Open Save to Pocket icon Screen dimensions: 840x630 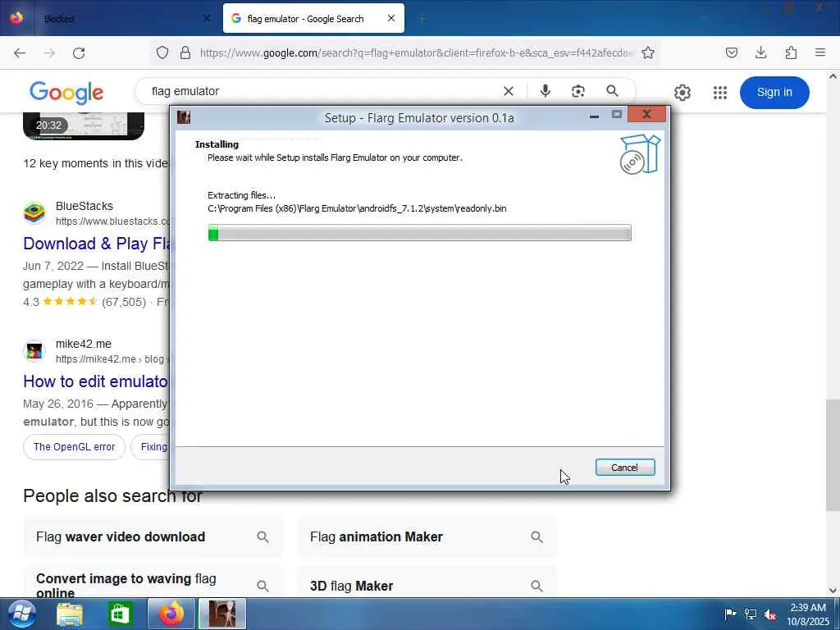pyautogui.click(x=731, y=52)
